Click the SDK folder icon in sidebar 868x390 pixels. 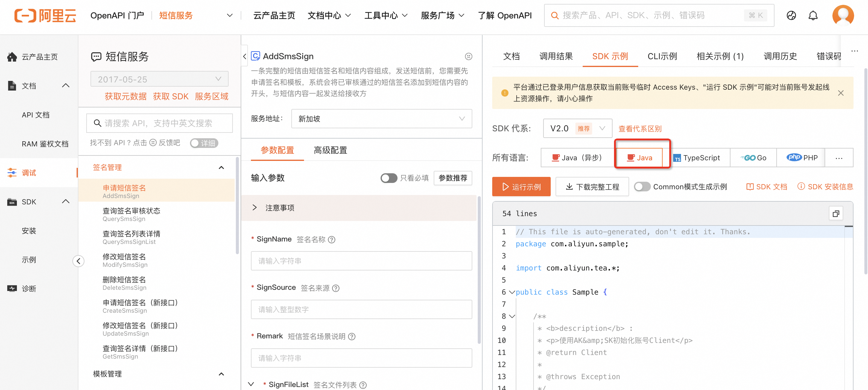[x=12, y=202]
